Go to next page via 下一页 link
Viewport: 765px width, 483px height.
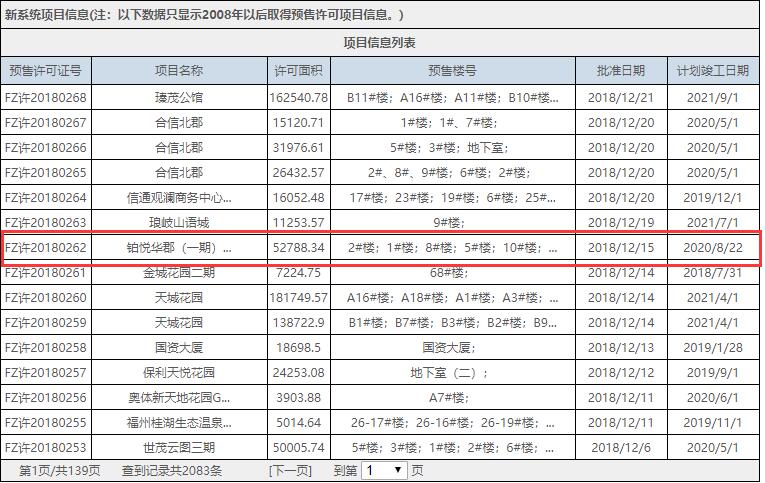tap(290, 471)
